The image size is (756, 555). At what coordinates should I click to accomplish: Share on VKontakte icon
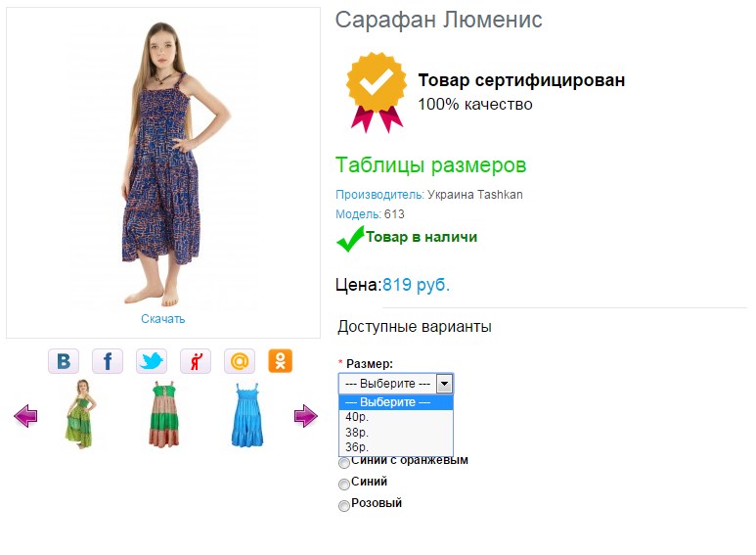64,361
